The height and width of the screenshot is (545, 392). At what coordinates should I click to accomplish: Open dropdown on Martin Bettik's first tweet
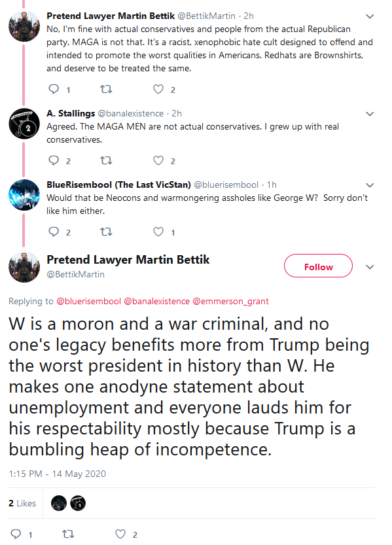(370, 16)
